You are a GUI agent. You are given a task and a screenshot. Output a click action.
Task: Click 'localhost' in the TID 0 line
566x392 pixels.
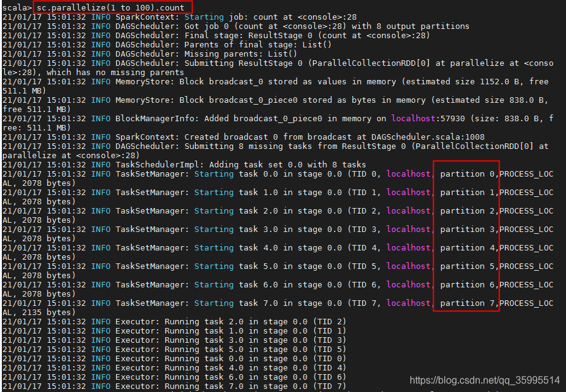pyautogui.click(x=409, y=174)
